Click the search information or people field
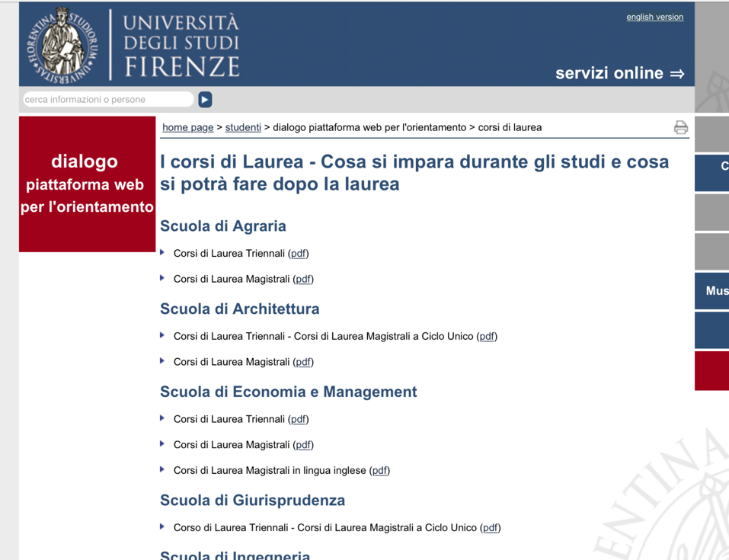 tap(107, 100)
